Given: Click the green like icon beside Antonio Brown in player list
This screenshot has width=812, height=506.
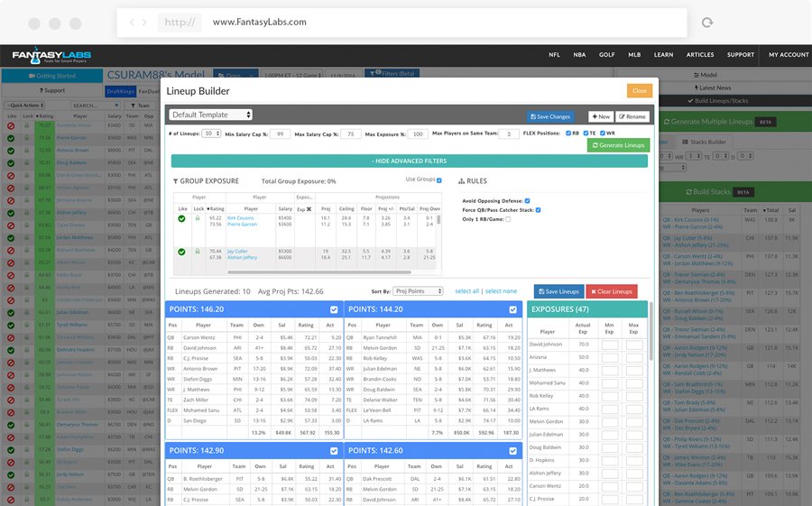Looking at the screenshot, I should (11, 151).
